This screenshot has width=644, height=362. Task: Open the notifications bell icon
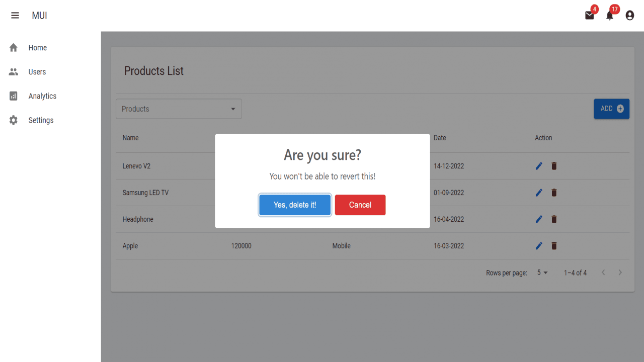pyautogui.click(x=610, y=16)
